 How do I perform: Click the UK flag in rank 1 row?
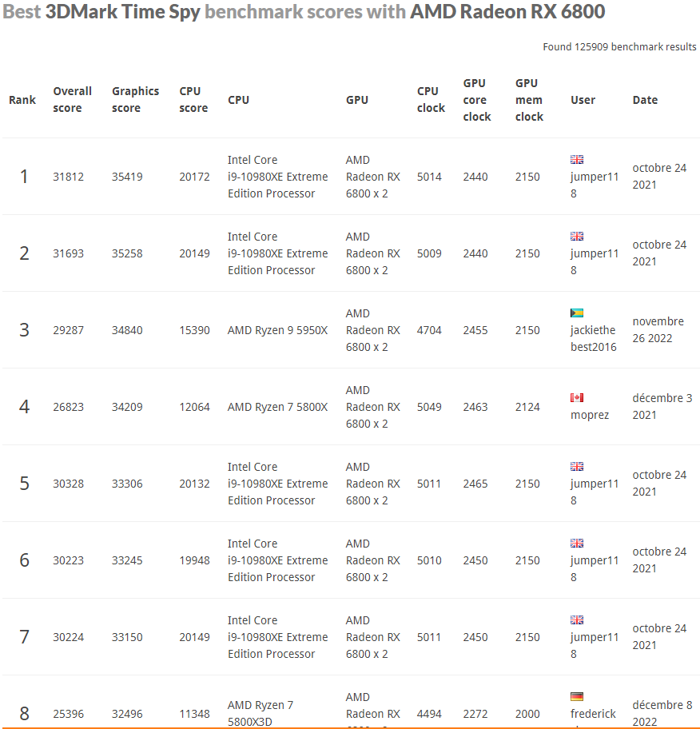click(577, 160)
